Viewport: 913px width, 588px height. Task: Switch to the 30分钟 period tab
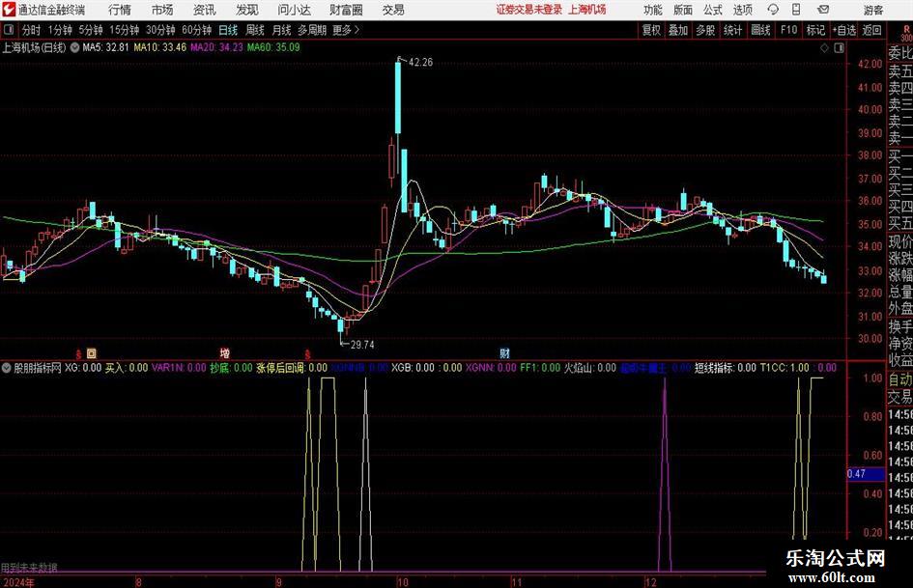160,30
